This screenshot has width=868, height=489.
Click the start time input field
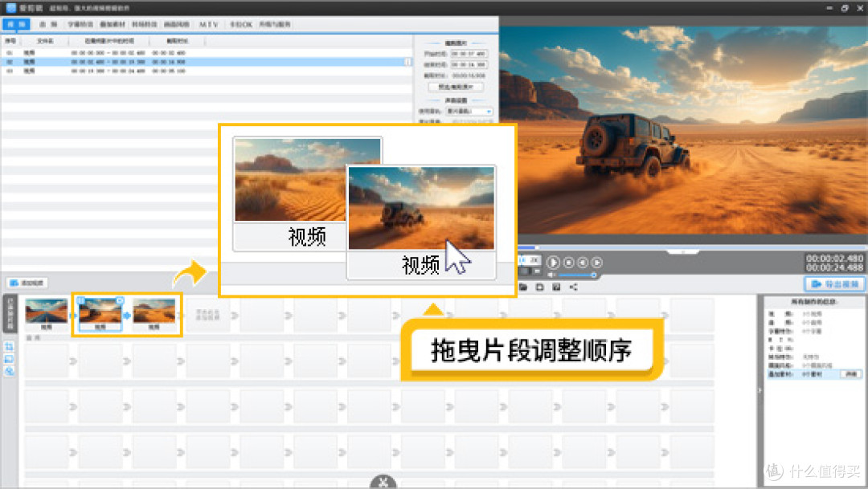point(469,54)
